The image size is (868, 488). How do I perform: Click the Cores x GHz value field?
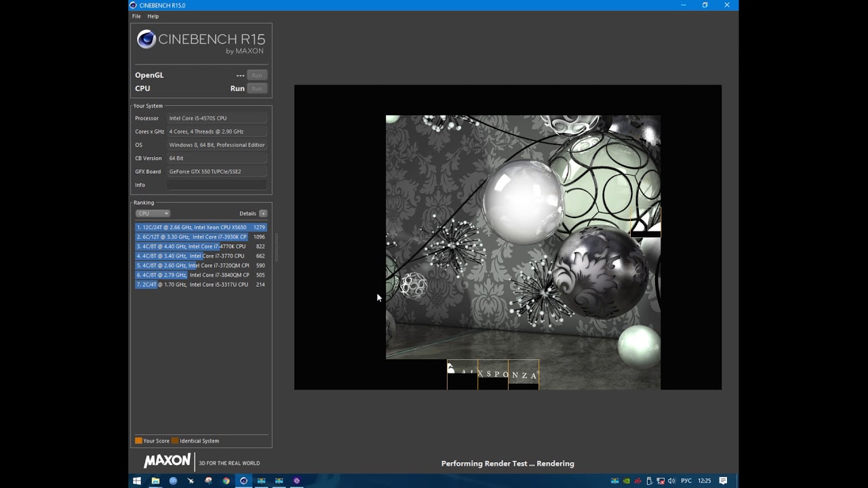(x=217, y=131)
